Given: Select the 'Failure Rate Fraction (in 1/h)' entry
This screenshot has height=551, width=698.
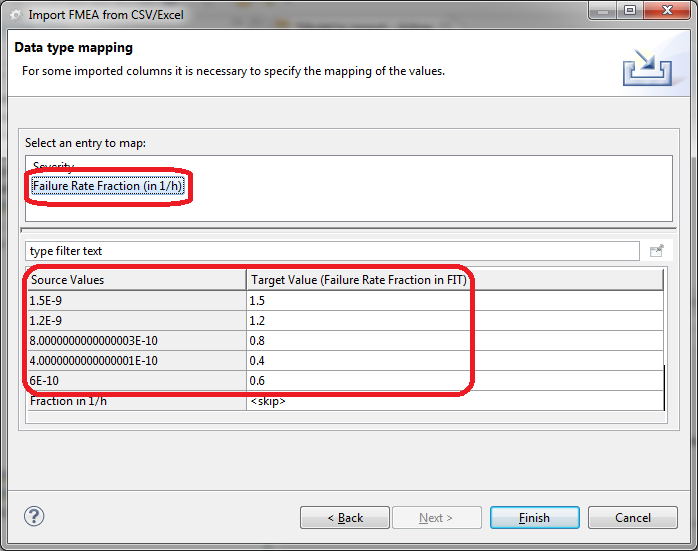Looking at the screenshot, I should 108,186.
